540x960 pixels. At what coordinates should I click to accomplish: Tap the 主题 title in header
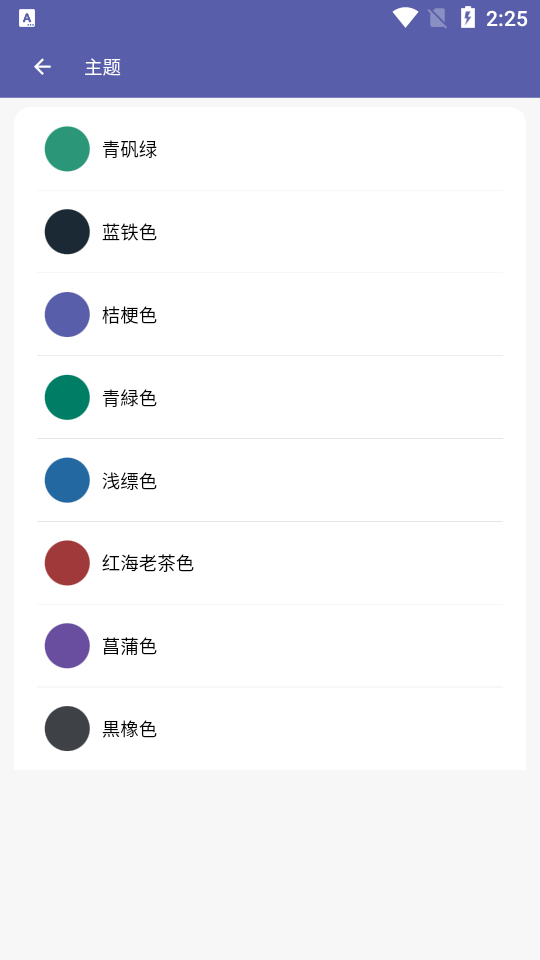[x=103, y=67]
